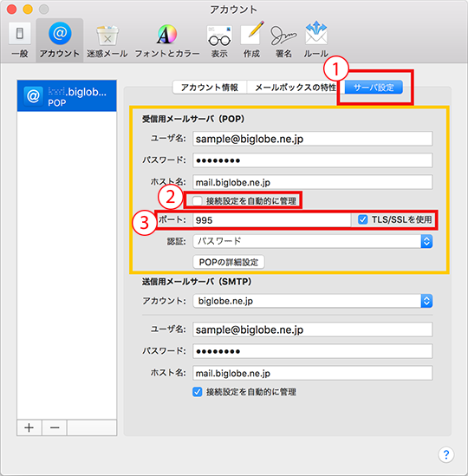The image size is (468, 476).
Task: Open フォントとカラー preferences
Action: click(x=167, y=41)
